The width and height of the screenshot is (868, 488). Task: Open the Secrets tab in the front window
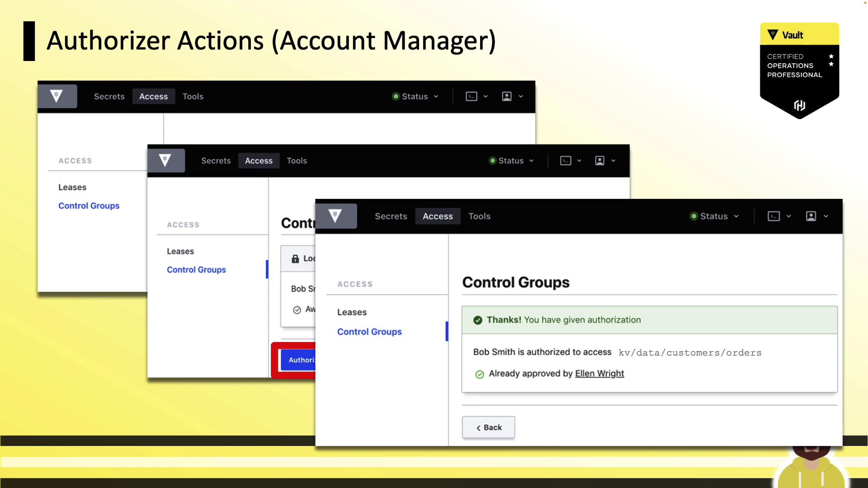pos(391,216)
